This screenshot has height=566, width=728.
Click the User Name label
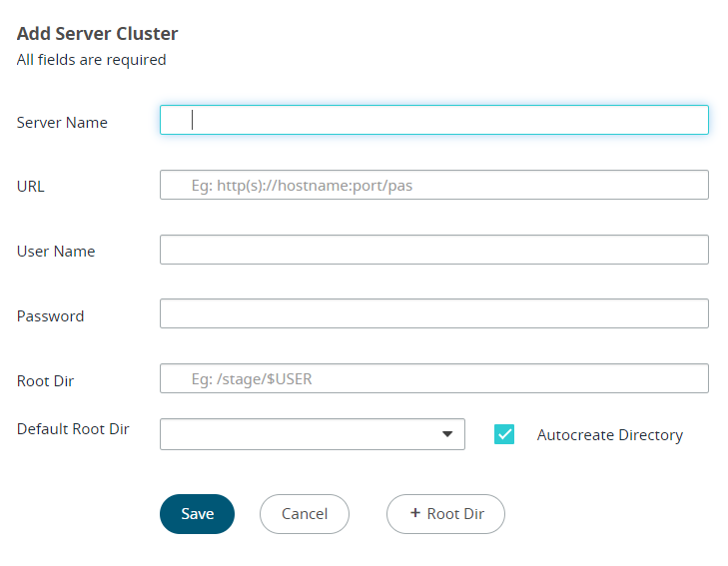(x=56, y=252)
